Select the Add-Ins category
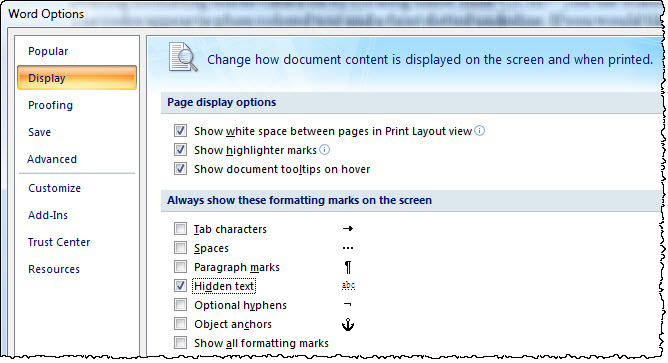Image resolution: width=668 pixels, height=363 pixels. (x=48, y=215)
